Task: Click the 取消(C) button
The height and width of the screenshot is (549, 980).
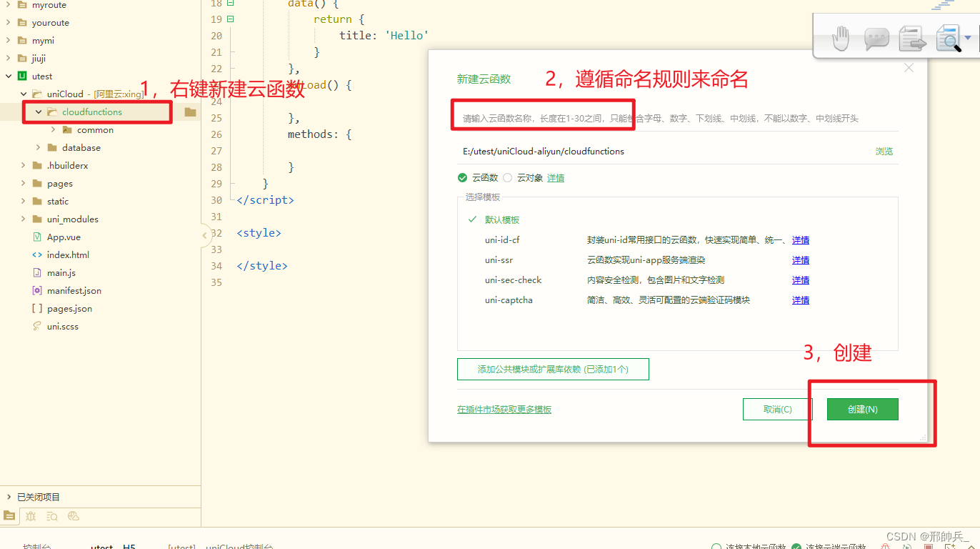Action: 777,409
